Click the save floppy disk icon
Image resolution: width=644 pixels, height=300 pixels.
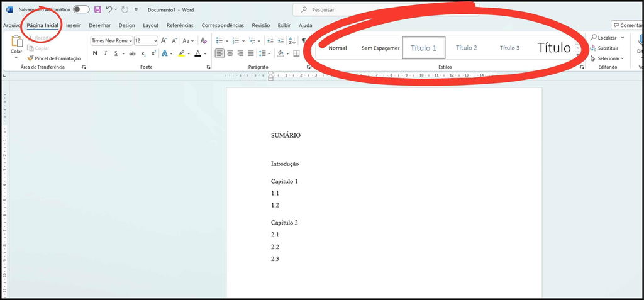[x=97, y=9]
